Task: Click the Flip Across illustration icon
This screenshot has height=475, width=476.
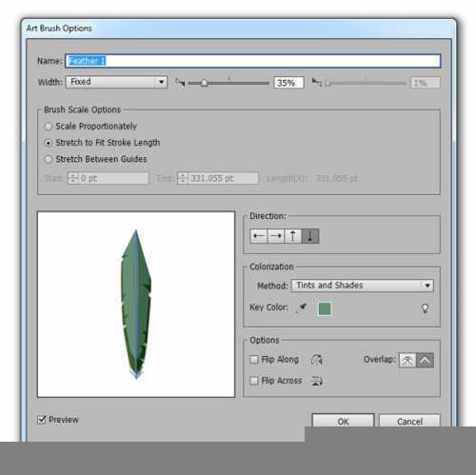Action: coord(317,381)
